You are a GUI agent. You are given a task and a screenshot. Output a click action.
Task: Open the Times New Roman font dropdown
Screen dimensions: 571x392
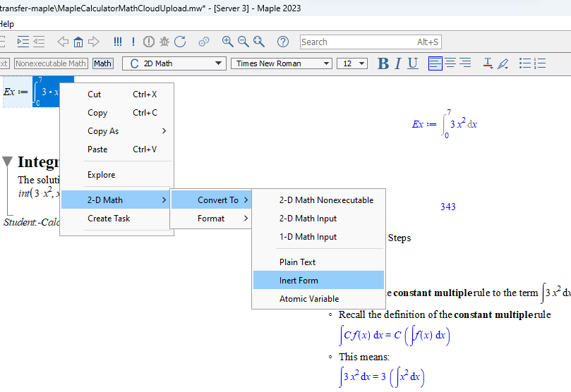click(282, 63)
